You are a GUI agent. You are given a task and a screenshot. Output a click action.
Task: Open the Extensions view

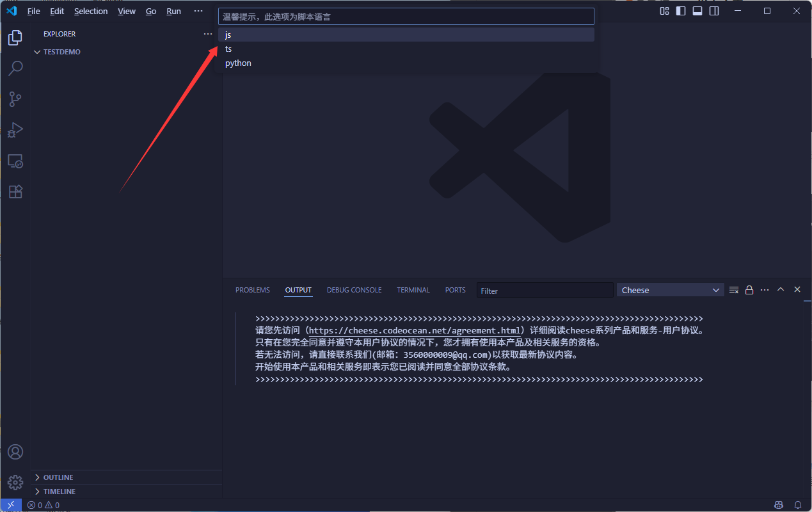pyautogui.click(x=15, y=191)
